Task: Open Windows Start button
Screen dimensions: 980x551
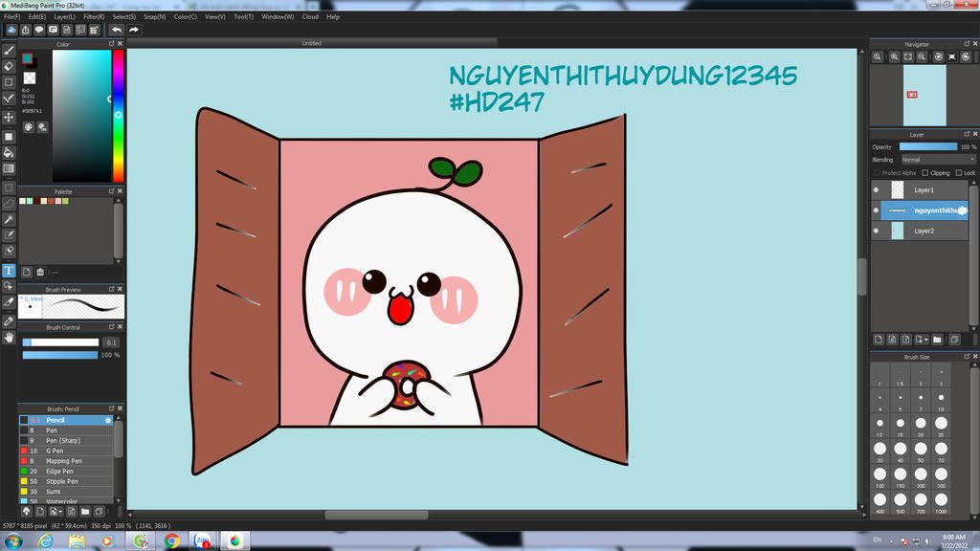Action: tap(13, 541)
